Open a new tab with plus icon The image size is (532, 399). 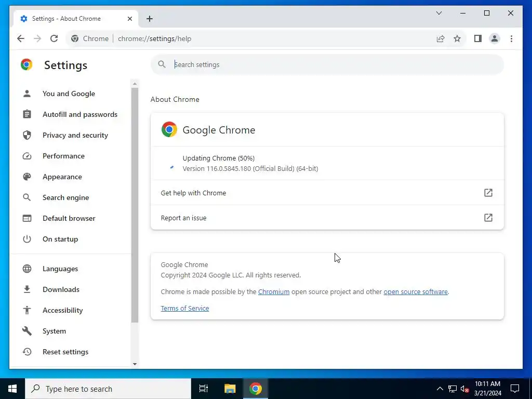point(150,19)
